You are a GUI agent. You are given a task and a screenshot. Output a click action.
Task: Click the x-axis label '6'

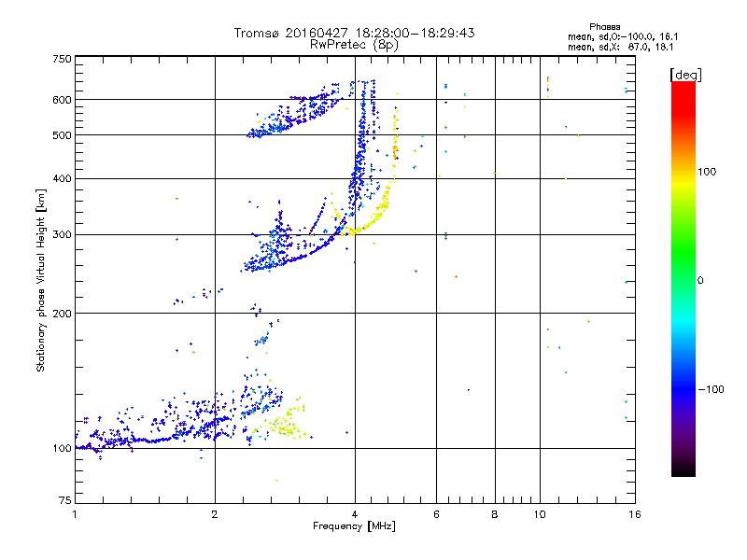(x=436, y=514)
